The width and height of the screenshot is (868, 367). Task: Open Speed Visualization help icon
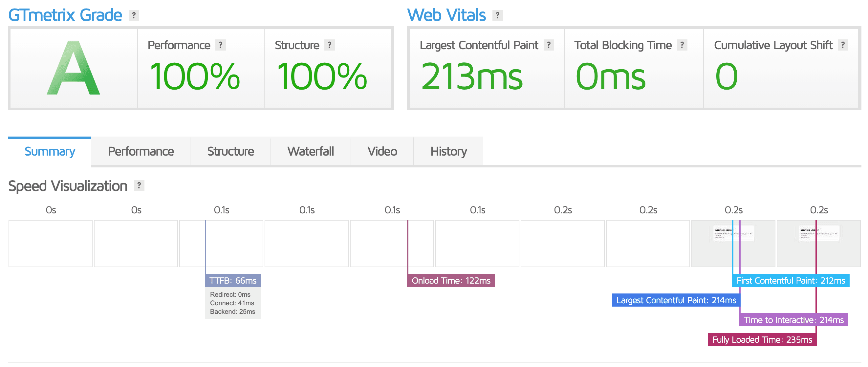139,185
